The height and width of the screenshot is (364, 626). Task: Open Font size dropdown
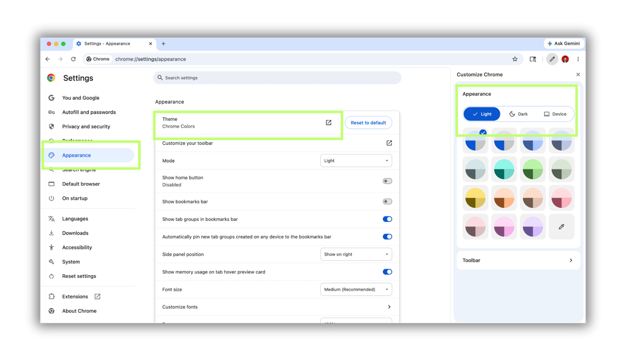(x=356, y=289)
